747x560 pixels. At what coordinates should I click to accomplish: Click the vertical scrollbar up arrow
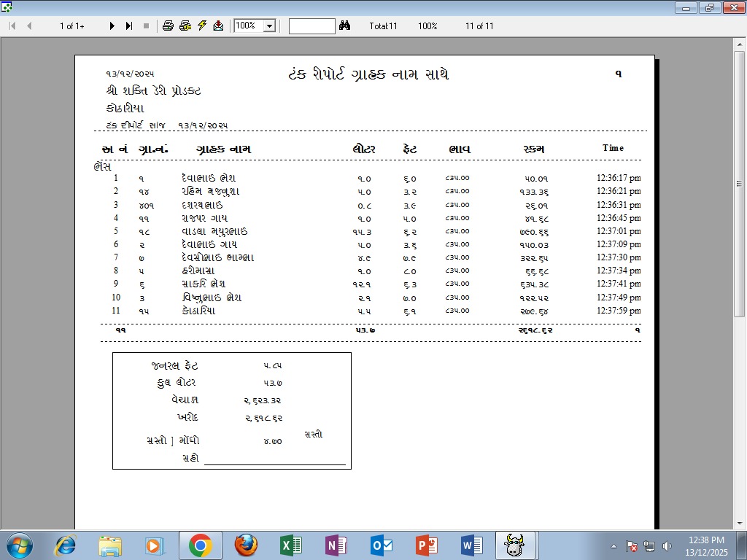point(739,43)
